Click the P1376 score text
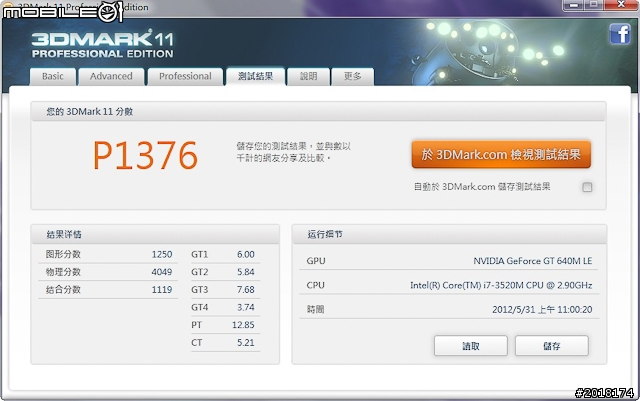This screenshot has width=640, height=401. click(x=145, y=156)
